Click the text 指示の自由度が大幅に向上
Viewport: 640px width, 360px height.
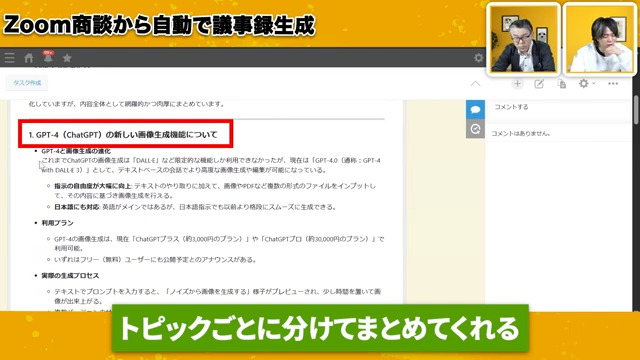[x=93, y=186]
